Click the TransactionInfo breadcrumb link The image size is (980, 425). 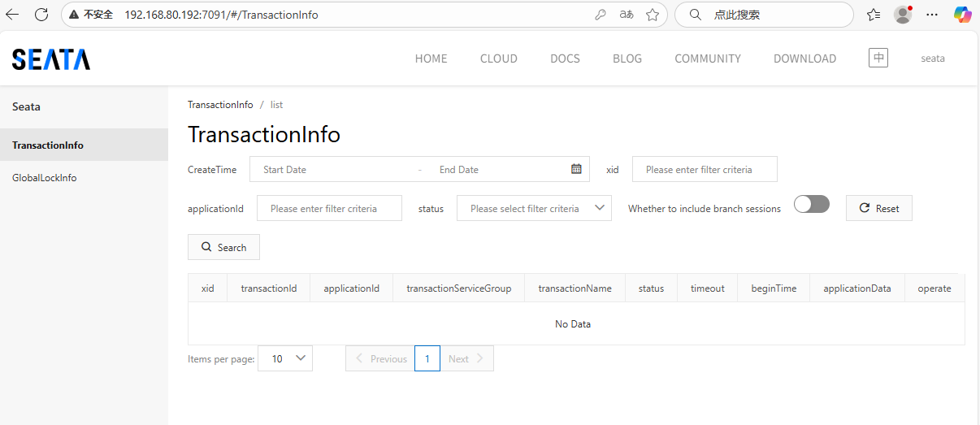point(220,105)
